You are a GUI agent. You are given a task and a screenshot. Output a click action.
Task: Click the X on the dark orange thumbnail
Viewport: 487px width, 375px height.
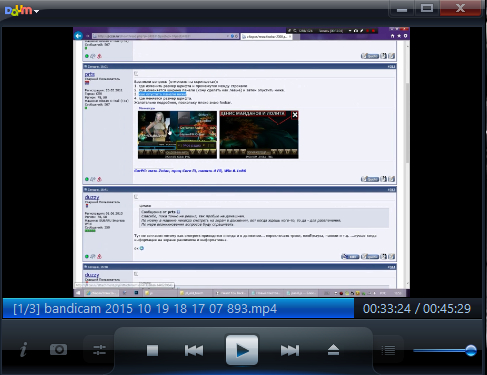[295, 115]
